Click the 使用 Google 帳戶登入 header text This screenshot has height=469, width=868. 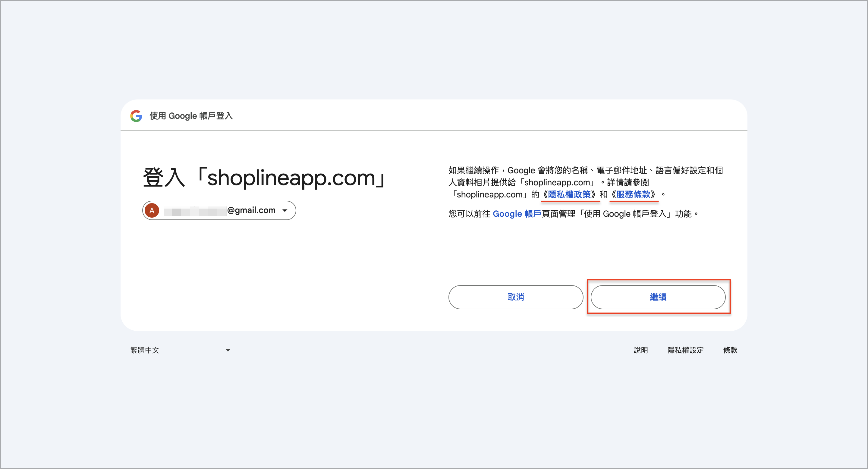(191, 116)
